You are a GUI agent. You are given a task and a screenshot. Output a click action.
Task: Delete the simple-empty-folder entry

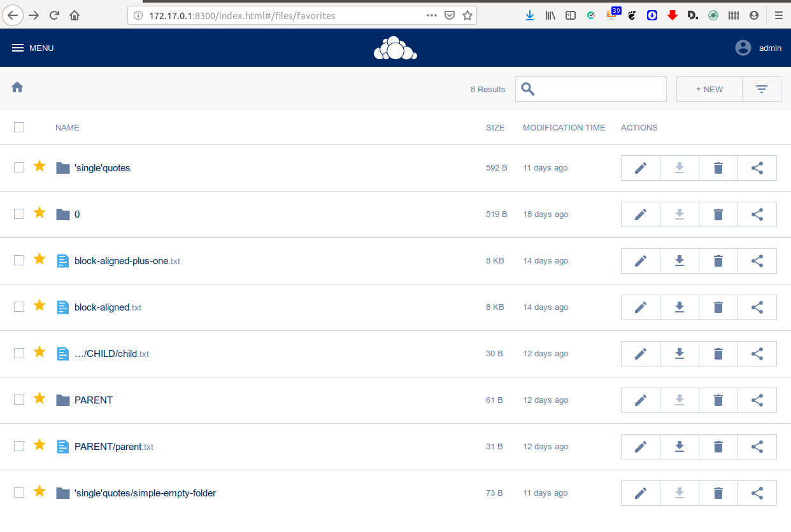tap(718, 493)
